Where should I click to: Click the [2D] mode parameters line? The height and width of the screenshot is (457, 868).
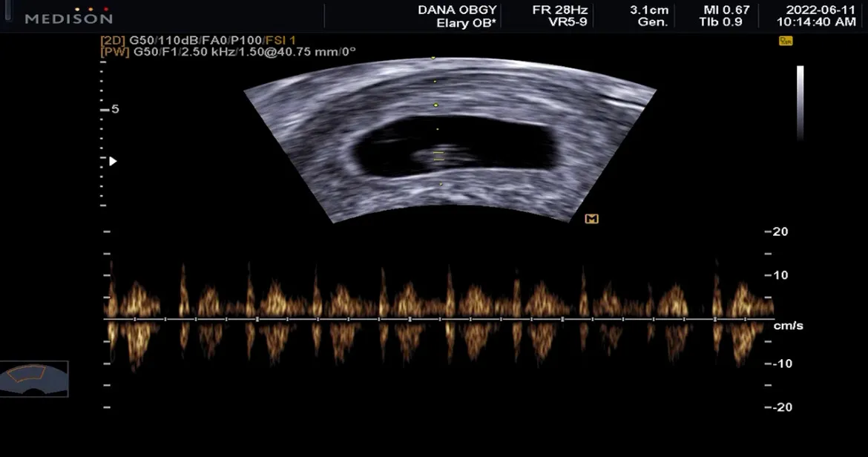pyautogui.click(x=197, y=40)
